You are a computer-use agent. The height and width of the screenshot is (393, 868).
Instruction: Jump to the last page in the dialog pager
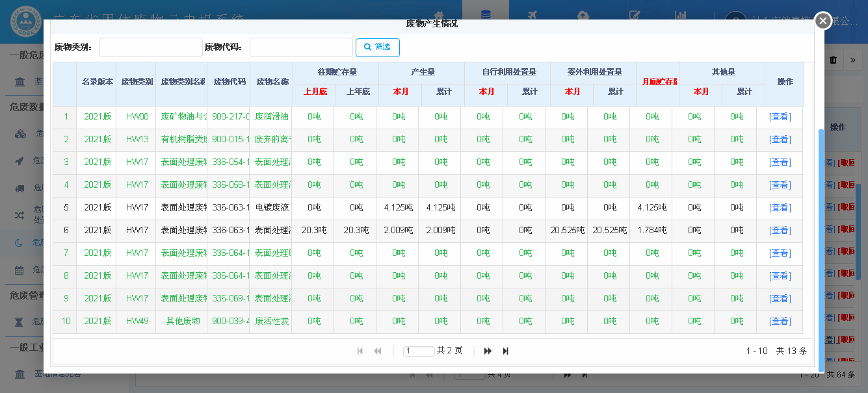505,351
